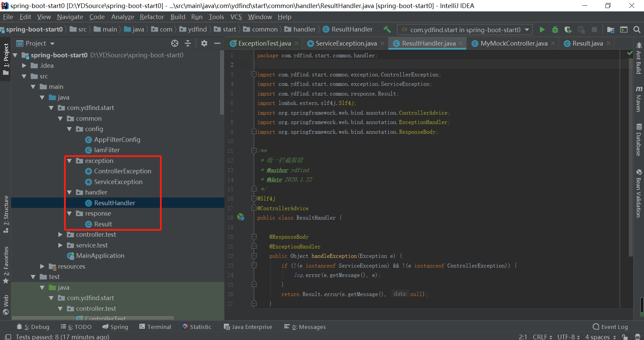644x340 pixels.
Task: Click the Project tree vertical scrollbar
Action: [222, 82]
